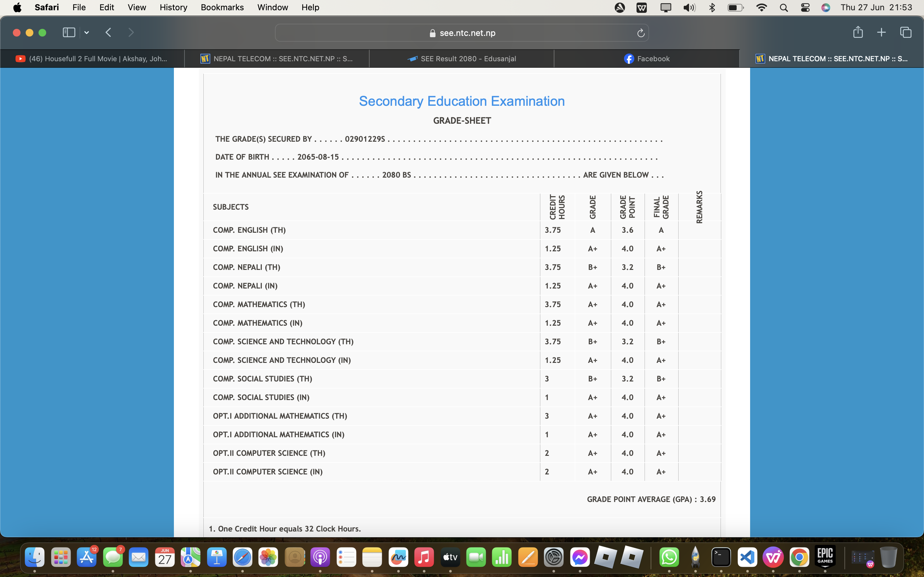Open the Bookmarks menu
The height and width of the screenshot is (577, 924).
(x=222, y=7)
